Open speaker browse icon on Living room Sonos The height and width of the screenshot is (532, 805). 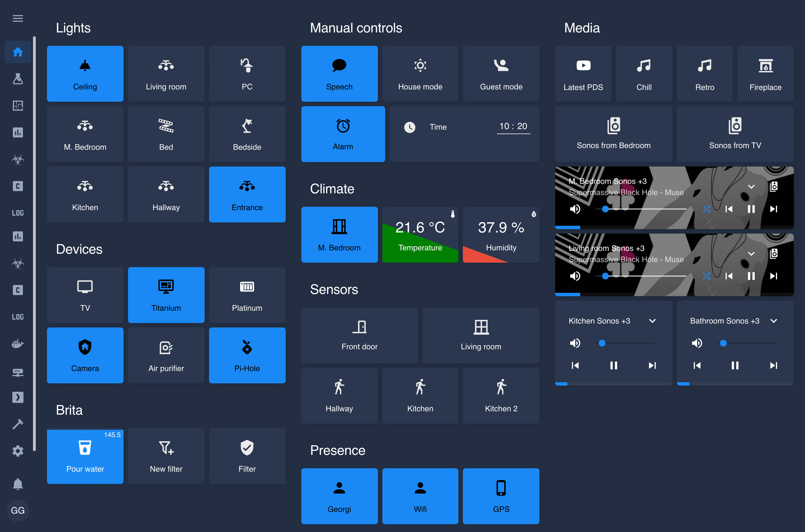(773, 253)
